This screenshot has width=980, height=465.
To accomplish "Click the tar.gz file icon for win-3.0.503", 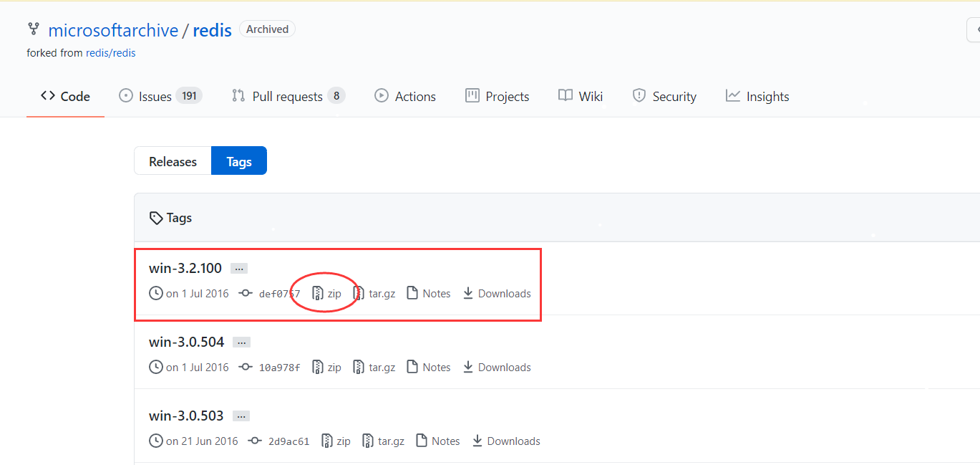I will point(368,441).
